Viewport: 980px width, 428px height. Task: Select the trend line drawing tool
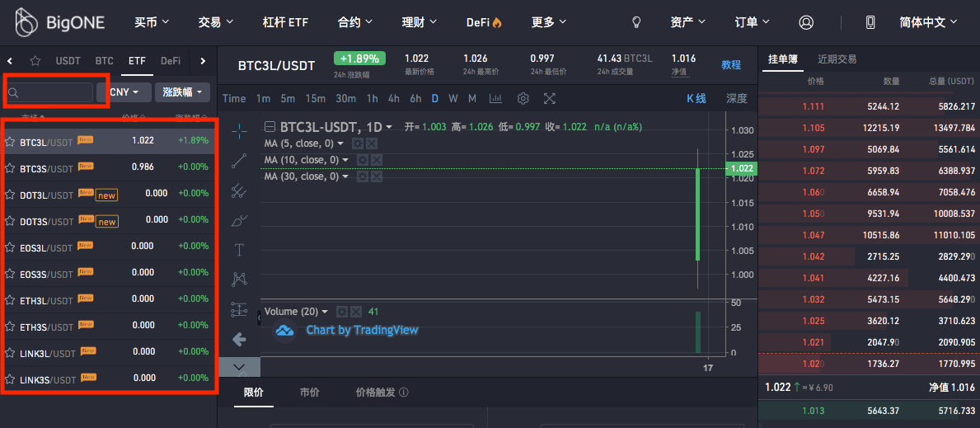239,161
